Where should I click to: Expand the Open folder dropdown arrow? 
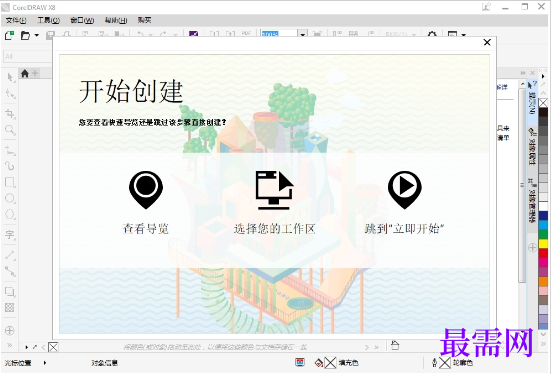[37, 35]
